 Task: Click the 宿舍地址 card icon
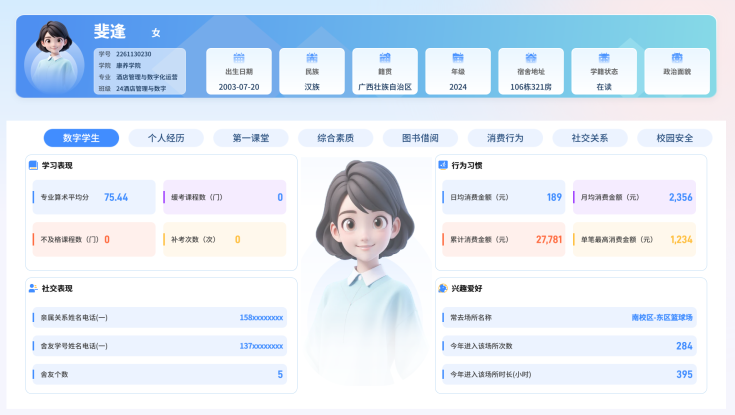(531, 58)
